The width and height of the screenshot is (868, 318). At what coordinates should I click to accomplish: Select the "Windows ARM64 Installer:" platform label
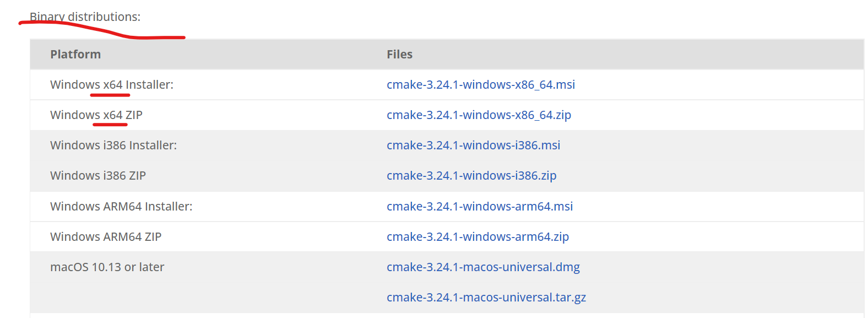point(121,207)
